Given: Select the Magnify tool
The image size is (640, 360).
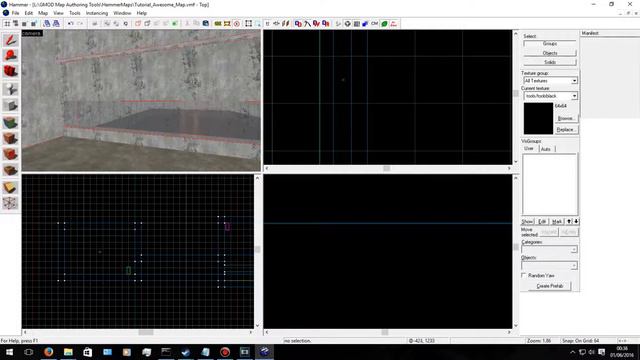Looking at the screenshot, I should pos(10,55).
